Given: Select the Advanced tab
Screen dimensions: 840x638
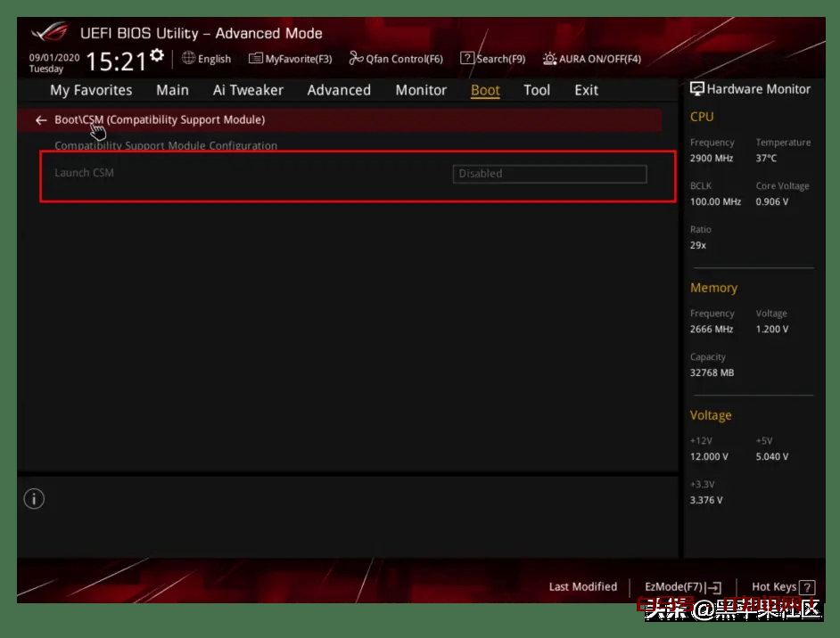Looking at the screenshot, I should tap(339, 90).
